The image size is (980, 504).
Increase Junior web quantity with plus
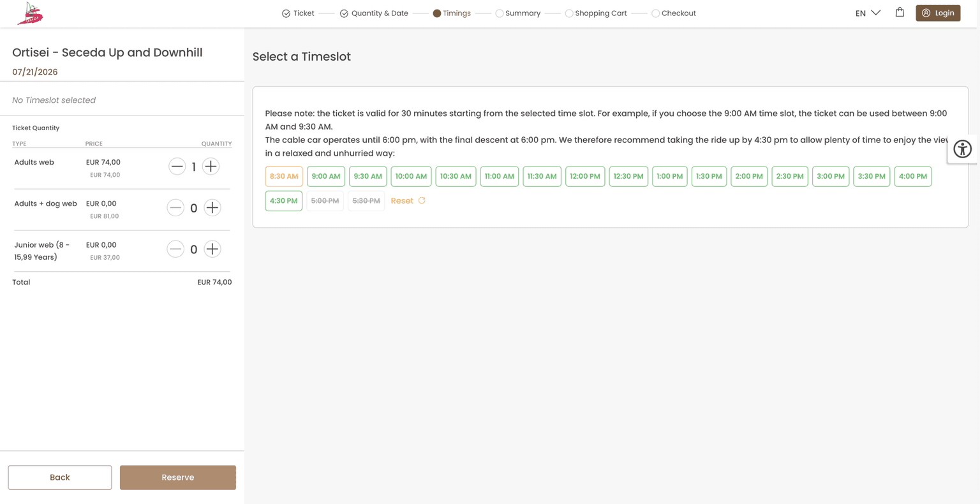coord(212,249)
